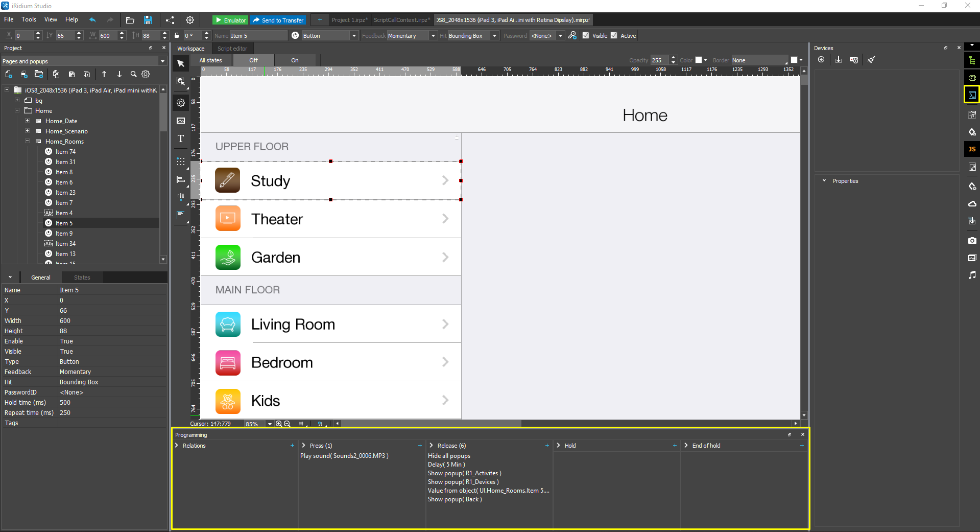Click the save project floppy disk icon
The image size is (980, 532).
[x=148, y=20]
